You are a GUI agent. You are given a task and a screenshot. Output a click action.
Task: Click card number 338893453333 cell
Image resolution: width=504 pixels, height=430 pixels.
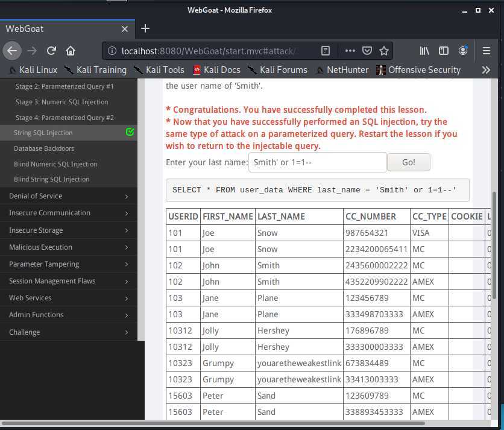pyautogui.click(x=377, y=412)
